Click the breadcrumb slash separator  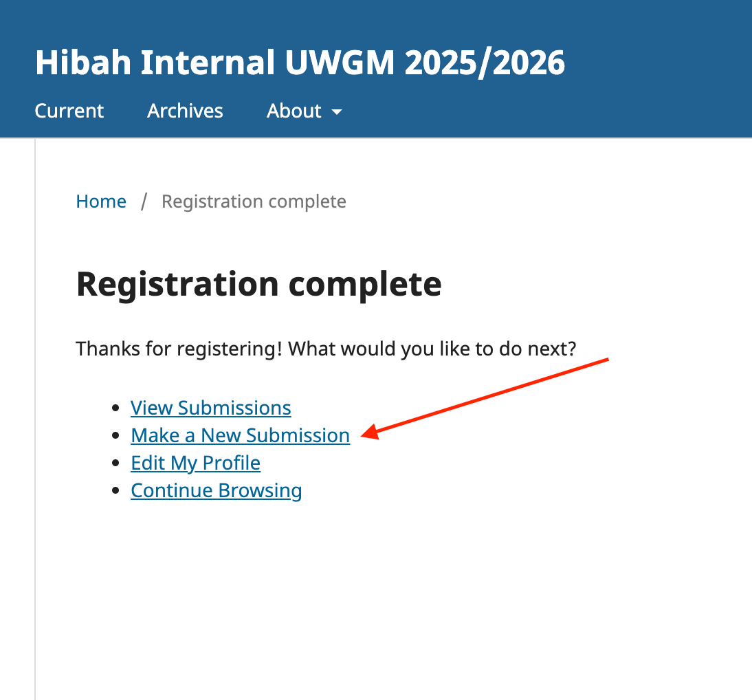pos(144,201)
